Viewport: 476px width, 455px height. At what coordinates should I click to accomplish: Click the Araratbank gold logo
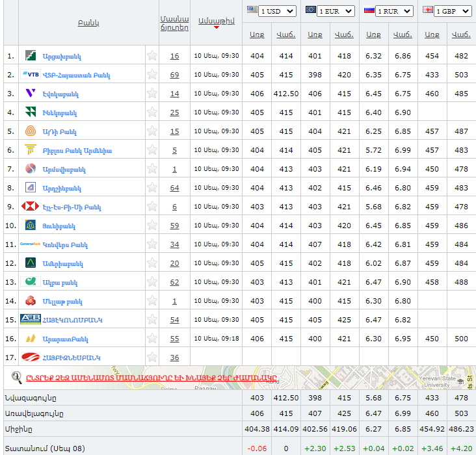coord(31,338)
